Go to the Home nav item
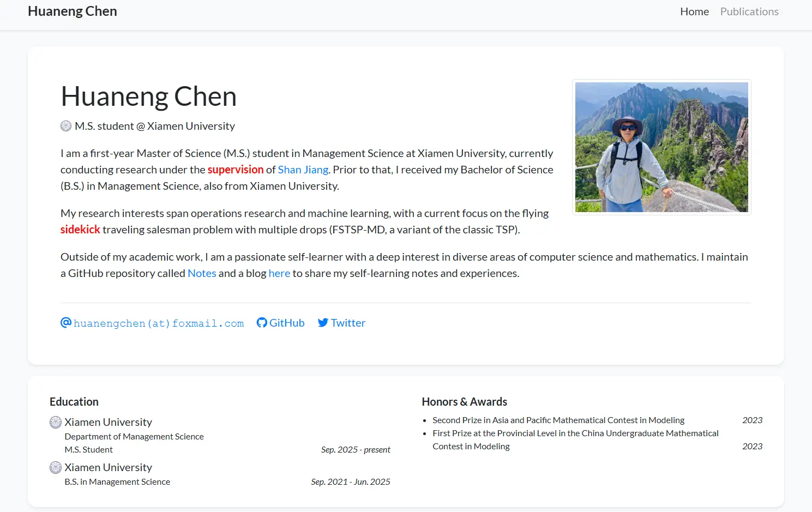 (694, 11)
